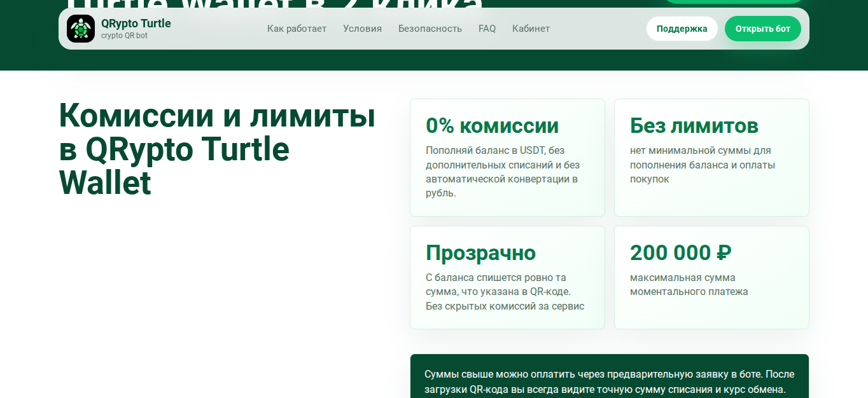868x398 pixels.
Task: Click the Открыть бот button
Action: pos(763,29)
